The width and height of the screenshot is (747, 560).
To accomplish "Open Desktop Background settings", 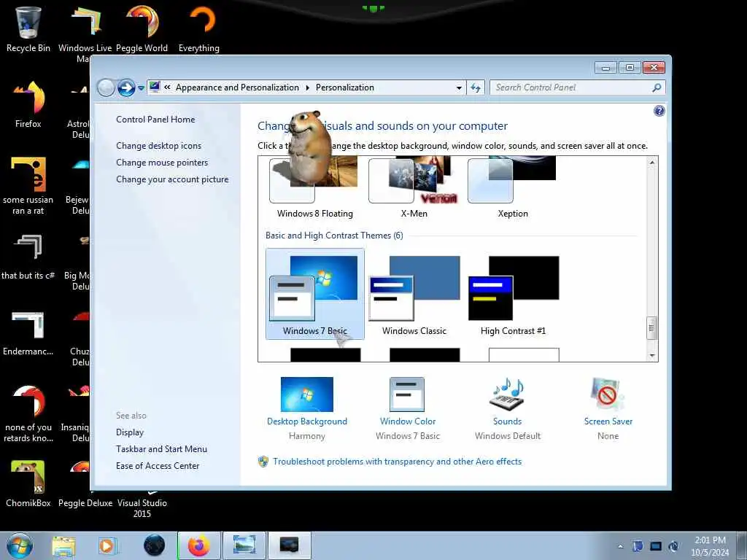I will coord(307,408).
